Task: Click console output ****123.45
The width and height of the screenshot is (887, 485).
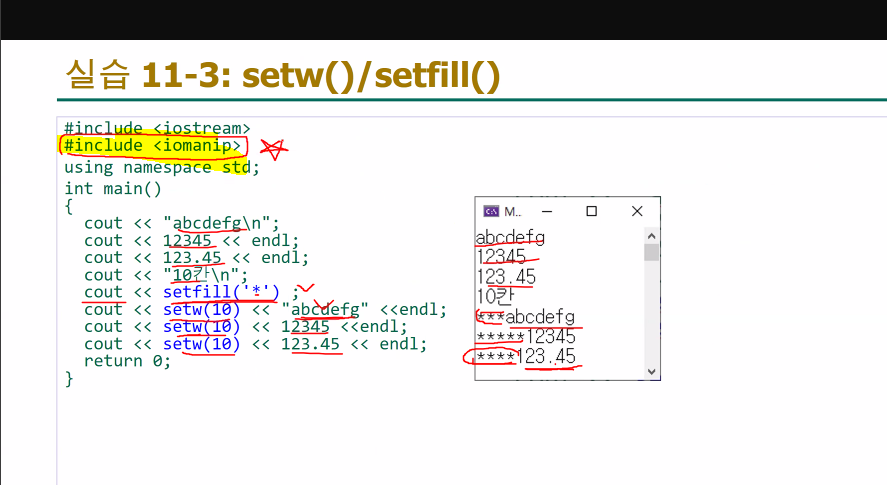Action: 526,357
